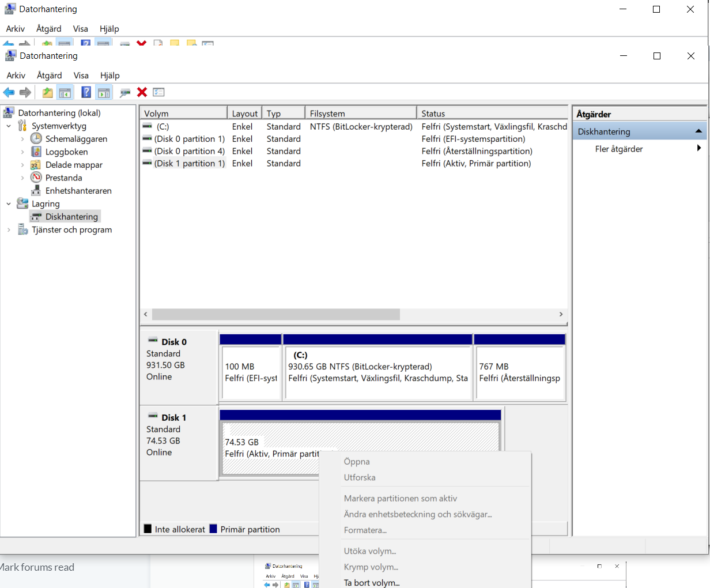Viewport: 710px width, 588px height.
Task: Click the Mark forums read link
Action: click(37, 567)
